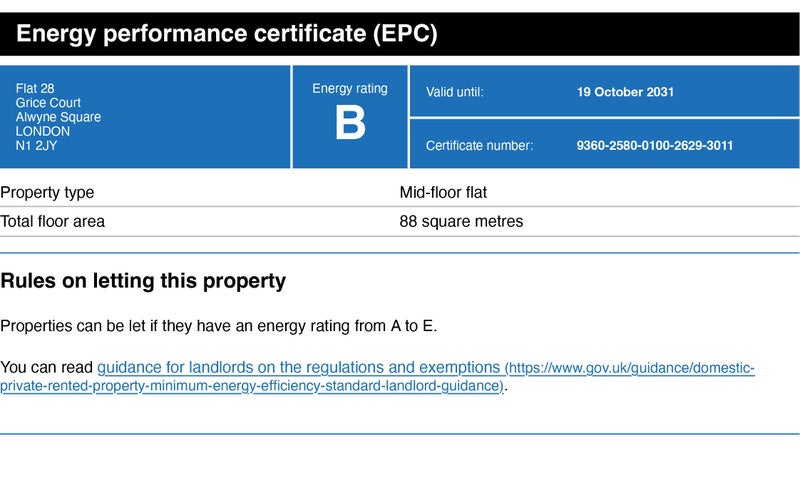Image resolution: width=800 pixels, height=481 pixels.
Task: Click the Flat 28 address line
Action: [35, 89]
